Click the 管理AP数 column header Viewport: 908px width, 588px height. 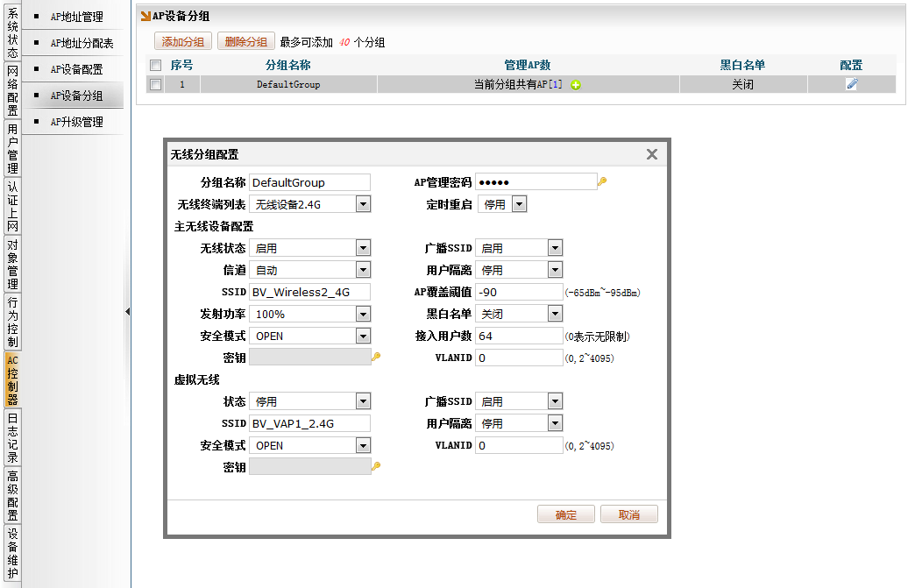527,66
